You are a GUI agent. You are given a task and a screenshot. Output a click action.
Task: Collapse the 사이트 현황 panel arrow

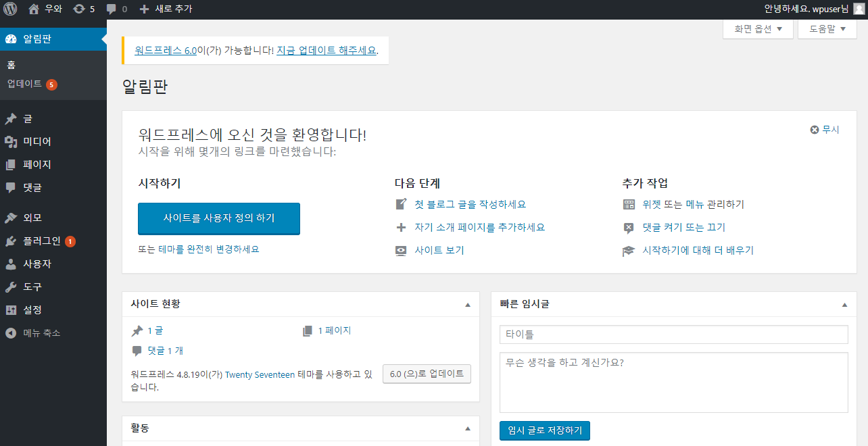point(468,305)
